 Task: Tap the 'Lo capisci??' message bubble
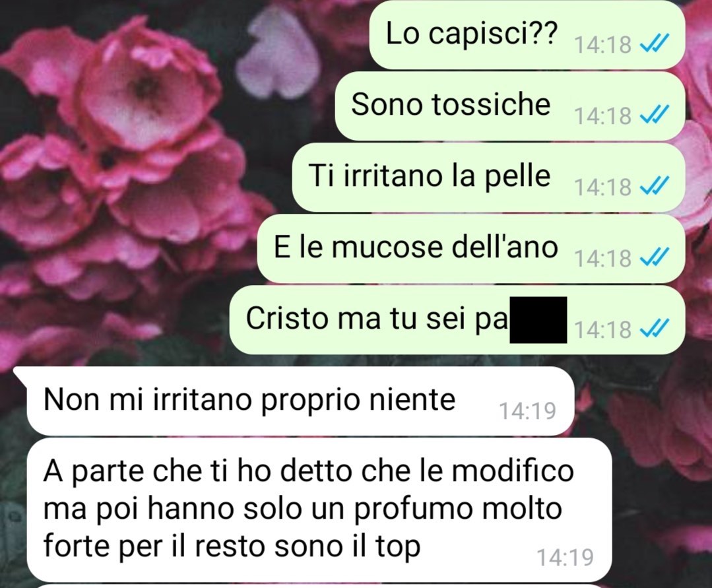coord(527,36)
